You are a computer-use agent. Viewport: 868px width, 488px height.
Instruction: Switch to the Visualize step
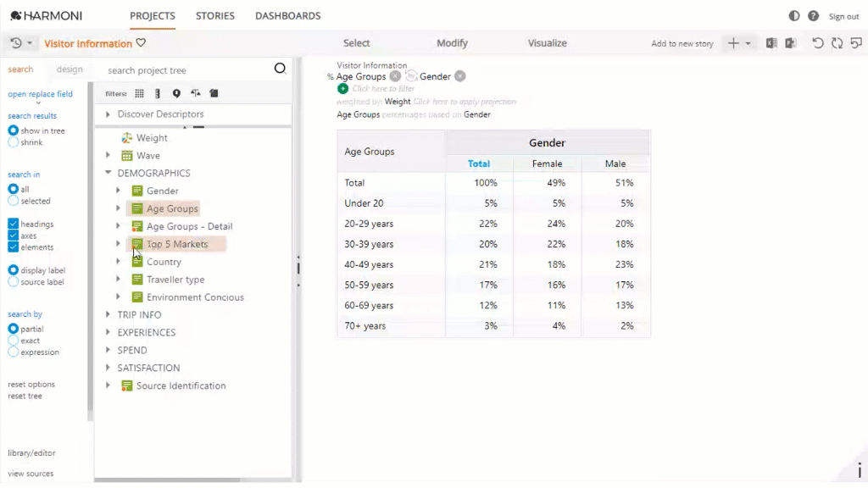click(x=547, y=42)
